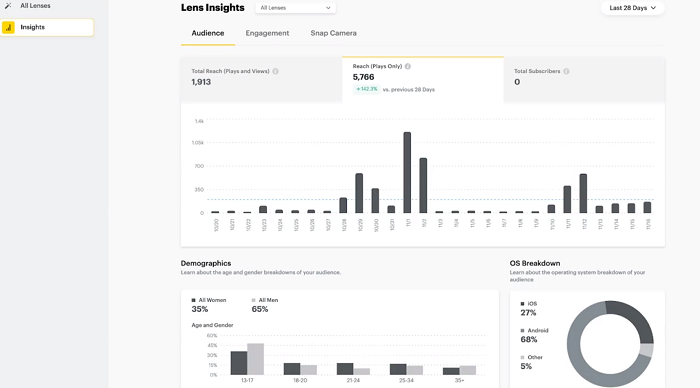Click the iOS legend swatch

pos(522,304)
